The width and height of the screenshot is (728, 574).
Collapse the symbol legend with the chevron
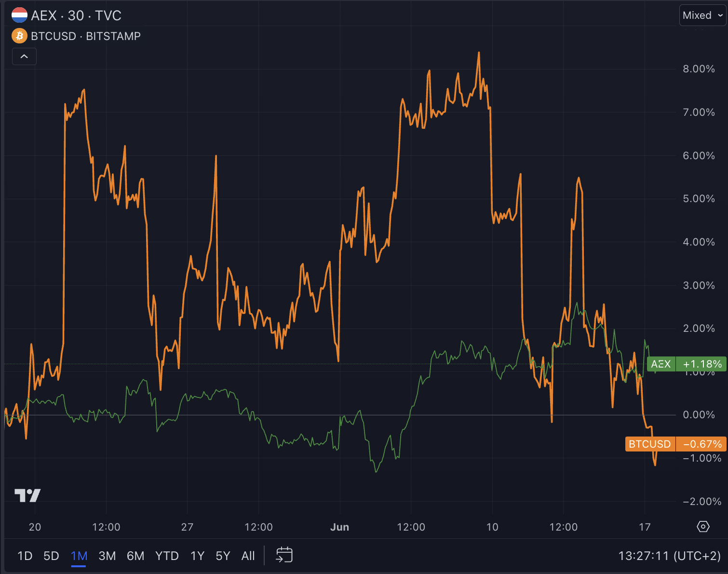click(x=24, y=56)
